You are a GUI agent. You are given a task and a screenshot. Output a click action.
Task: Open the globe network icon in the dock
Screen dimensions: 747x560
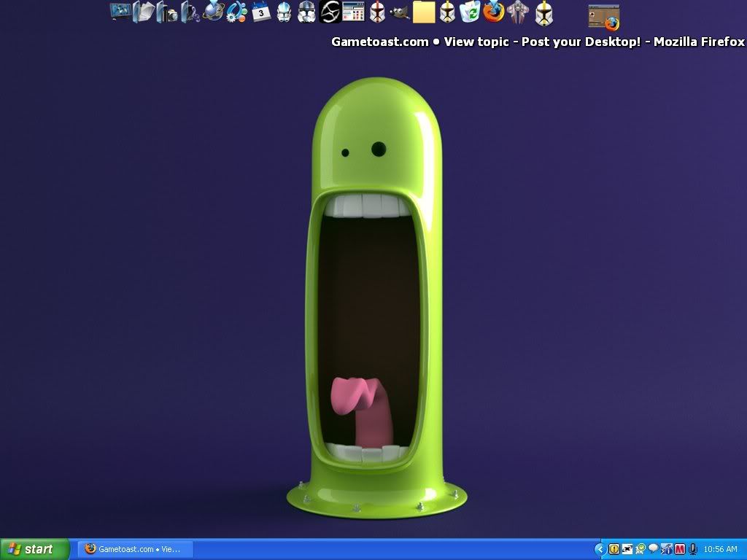click(x=214, y=12)
